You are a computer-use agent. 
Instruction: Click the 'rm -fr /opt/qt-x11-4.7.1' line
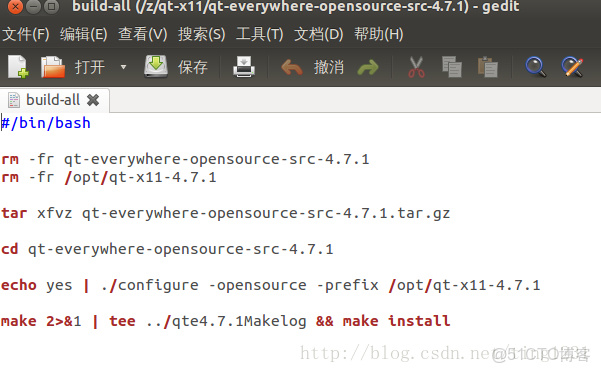click(109, 177)
